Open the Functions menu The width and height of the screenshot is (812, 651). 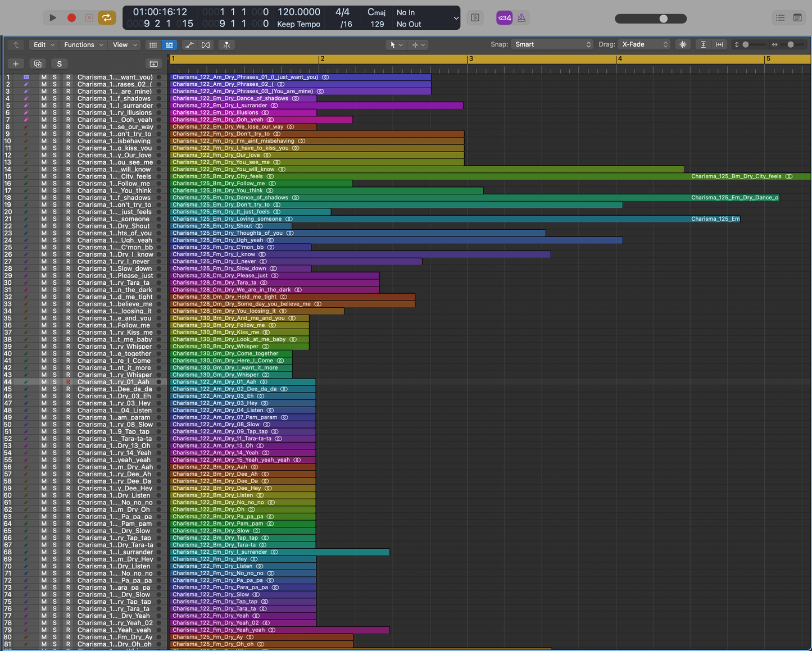tap(83, 44)
